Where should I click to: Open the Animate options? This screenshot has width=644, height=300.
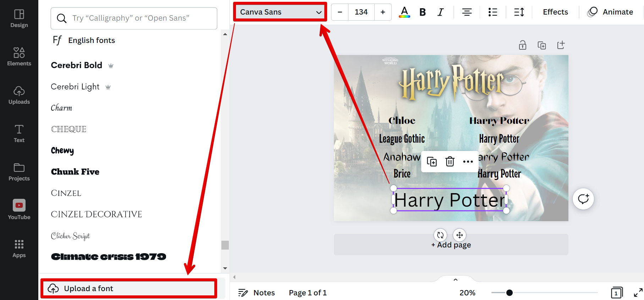[x=610, y=12]
